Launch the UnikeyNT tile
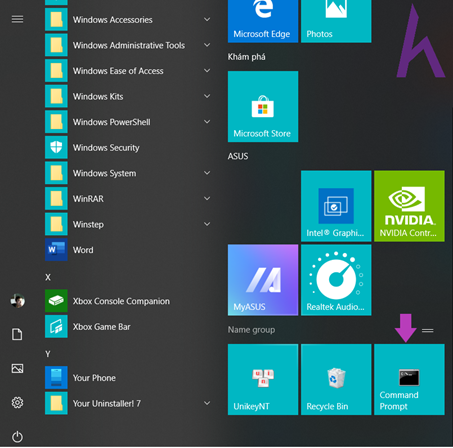This screenshot has width=453, height=448. [263, 379]
